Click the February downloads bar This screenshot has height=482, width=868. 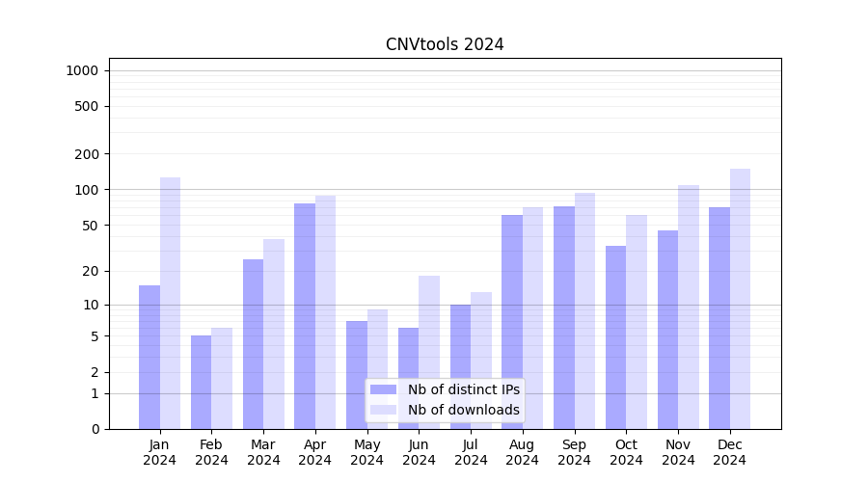pos(222,378)
